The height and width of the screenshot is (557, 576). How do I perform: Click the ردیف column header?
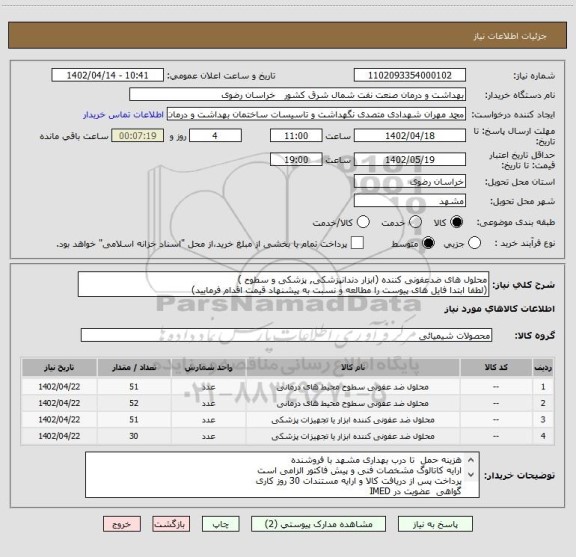pos(543,367)
